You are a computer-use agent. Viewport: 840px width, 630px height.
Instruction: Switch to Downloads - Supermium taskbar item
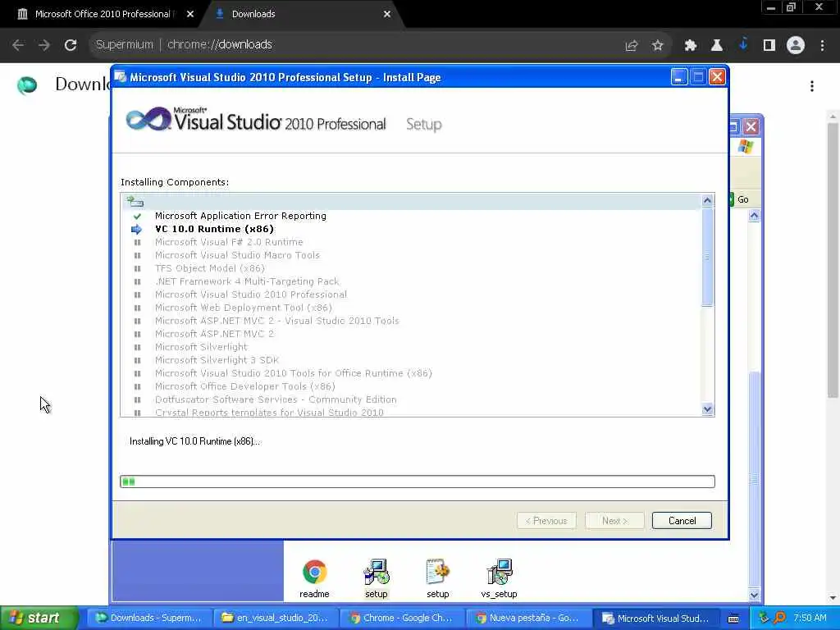point(149,619)
